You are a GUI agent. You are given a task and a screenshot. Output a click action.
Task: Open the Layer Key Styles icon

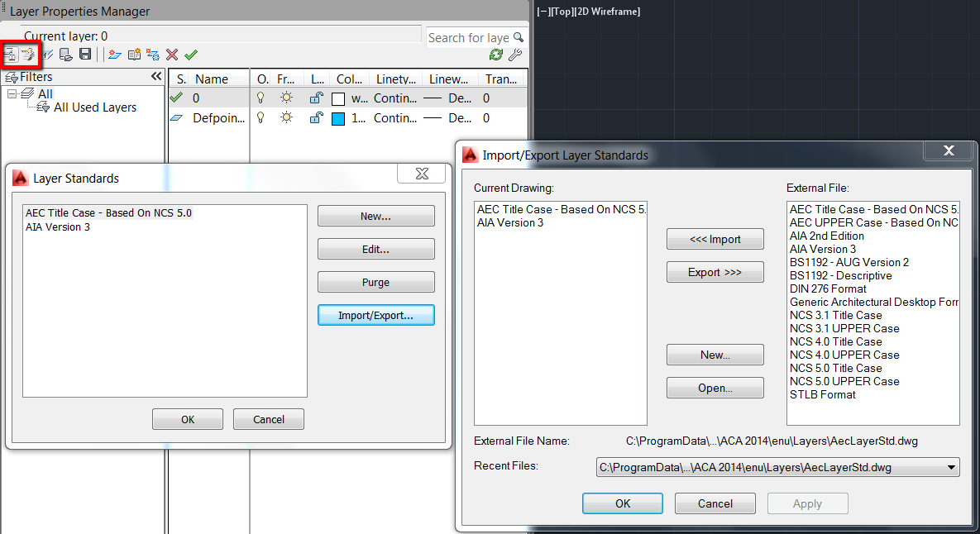(x=28, y=55)
